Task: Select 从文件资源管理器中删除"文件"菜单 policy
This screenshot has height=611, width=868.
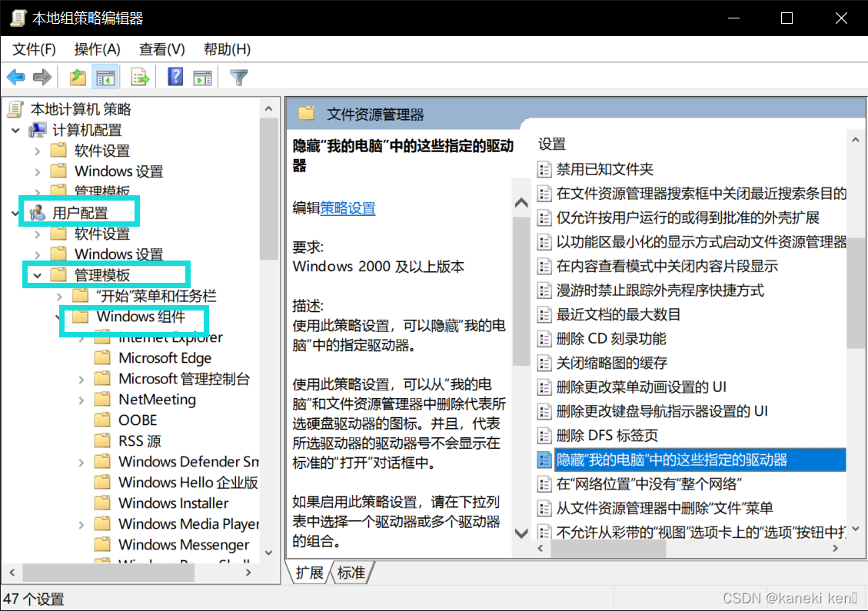Action: click(664, 508)
